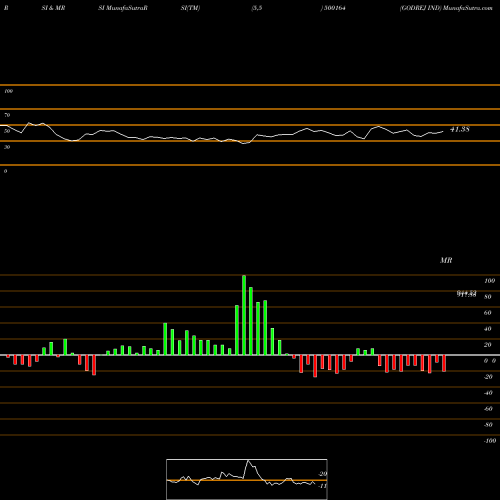Click the MR panel title label
The width and height of the screenshot is (500, 500).
pos(446,260)
